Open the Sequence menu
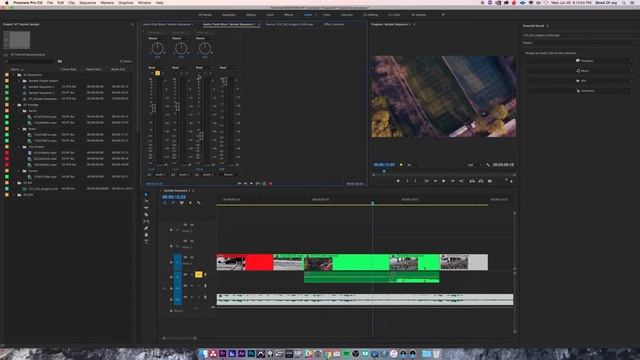 pyautogui.click(x=87, y=2)
